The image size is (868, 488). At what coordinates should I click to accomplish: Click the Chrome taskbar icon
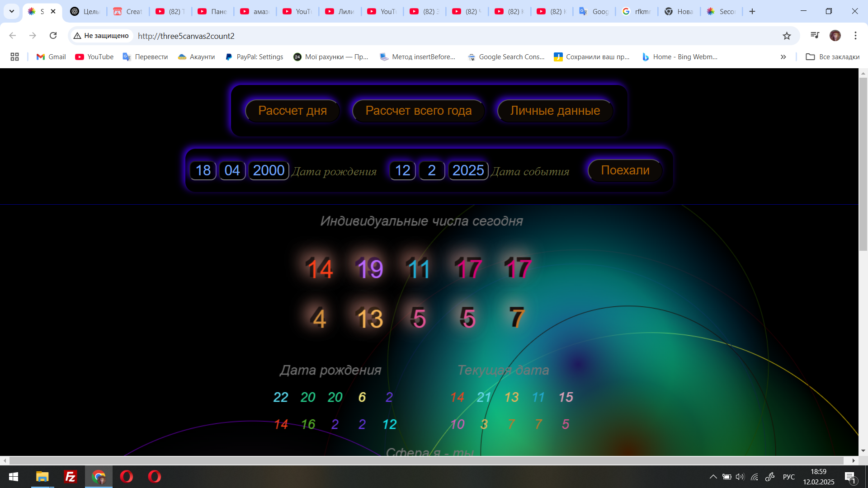(x=99, y=477)
